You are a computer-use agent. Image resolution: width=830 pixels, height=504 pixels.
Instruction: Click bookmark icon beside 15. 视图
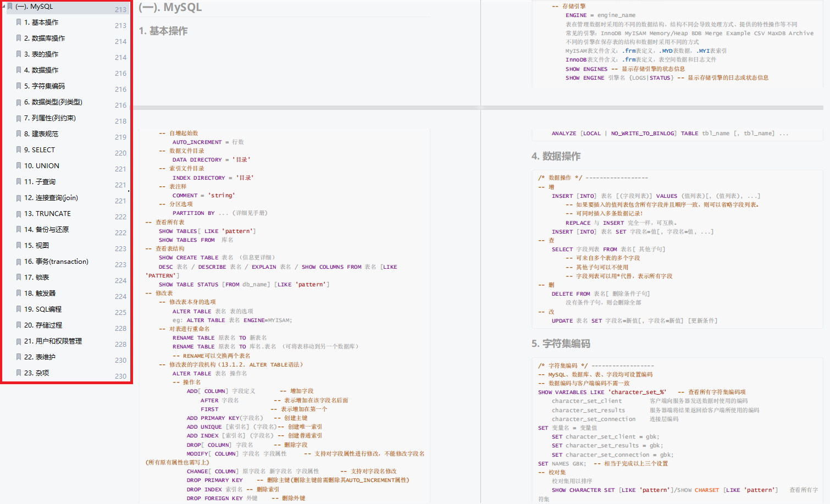pyautogui.click(x=19, y=246)
